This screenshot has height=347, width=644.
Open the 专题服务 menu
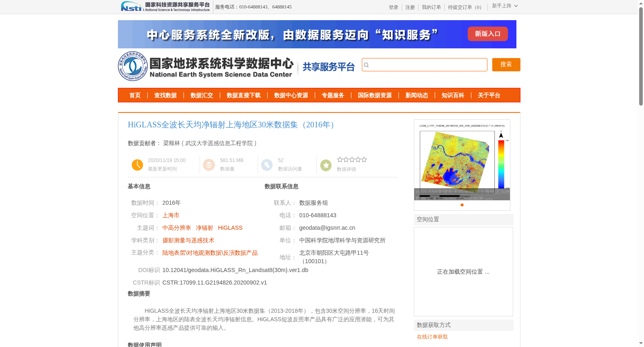coord(333,96)
